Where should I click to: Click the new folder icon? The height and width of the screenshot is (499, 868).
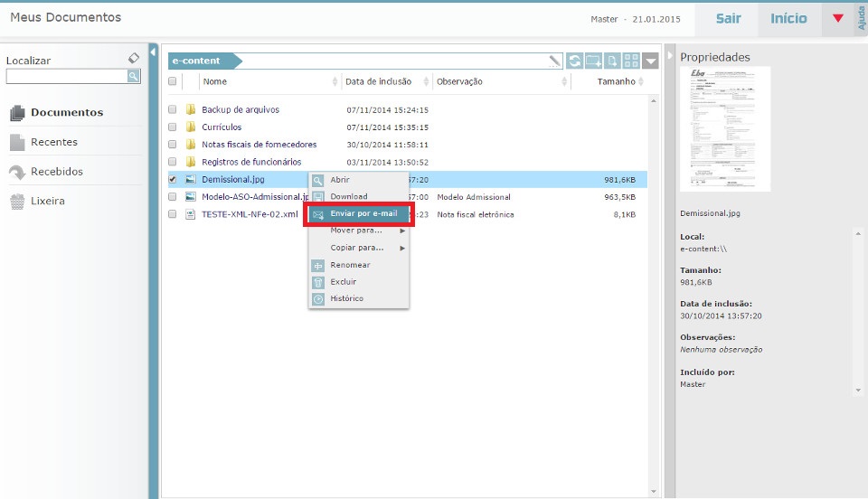pos(593,61)
